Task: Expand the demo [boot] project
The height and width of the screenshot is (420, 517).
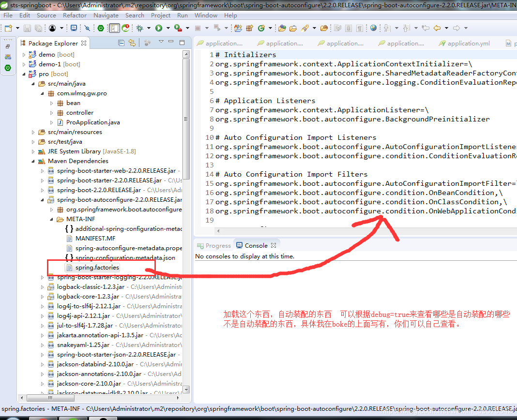Action: point(23,54)
